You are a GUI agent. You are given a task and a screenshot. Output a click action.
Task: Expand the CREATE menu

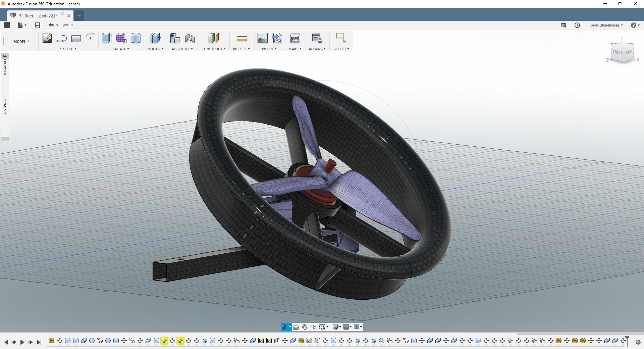tap(121, 49)
